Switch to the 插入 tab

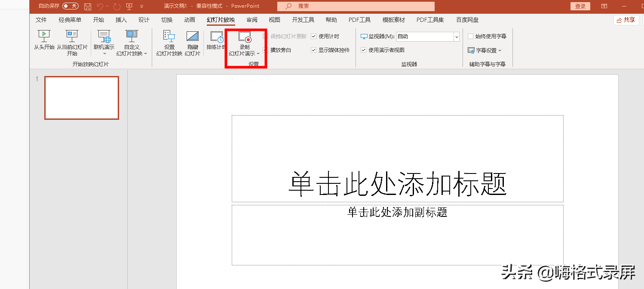coord(121,20)
